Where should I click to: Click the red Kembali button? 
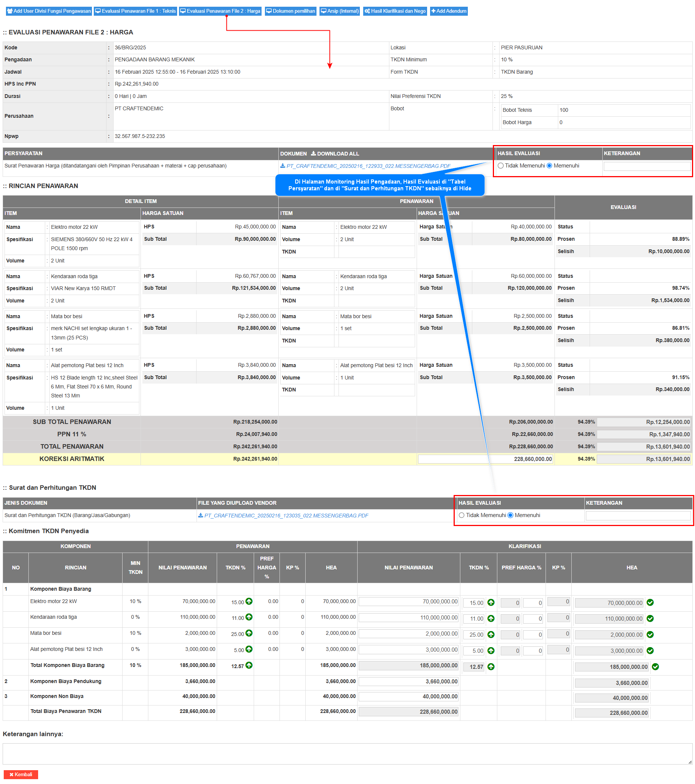[21, 775]
